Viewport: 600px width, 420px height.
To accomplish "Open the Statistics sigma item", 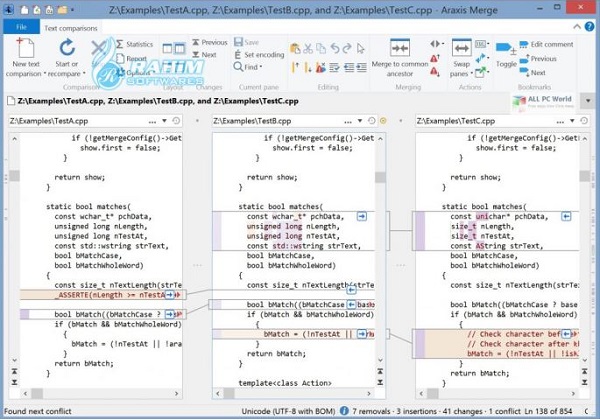I will click(x=134, y=44).
